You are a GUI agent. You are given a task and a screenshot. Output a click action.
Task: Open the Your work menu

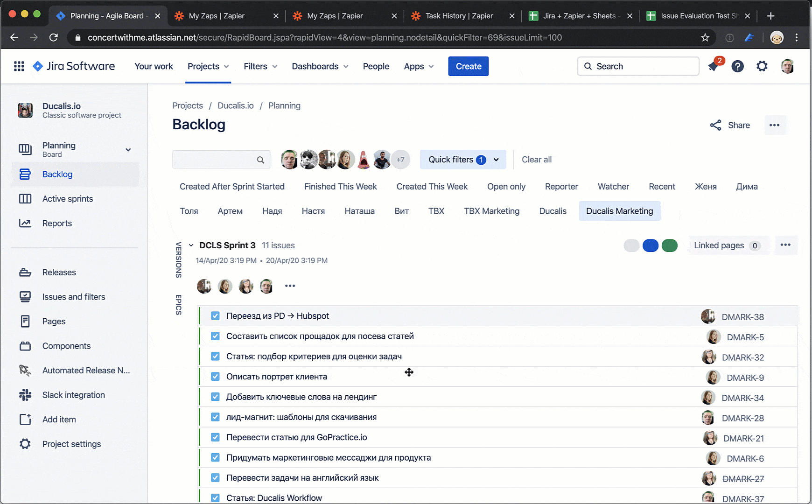(154, 66)
